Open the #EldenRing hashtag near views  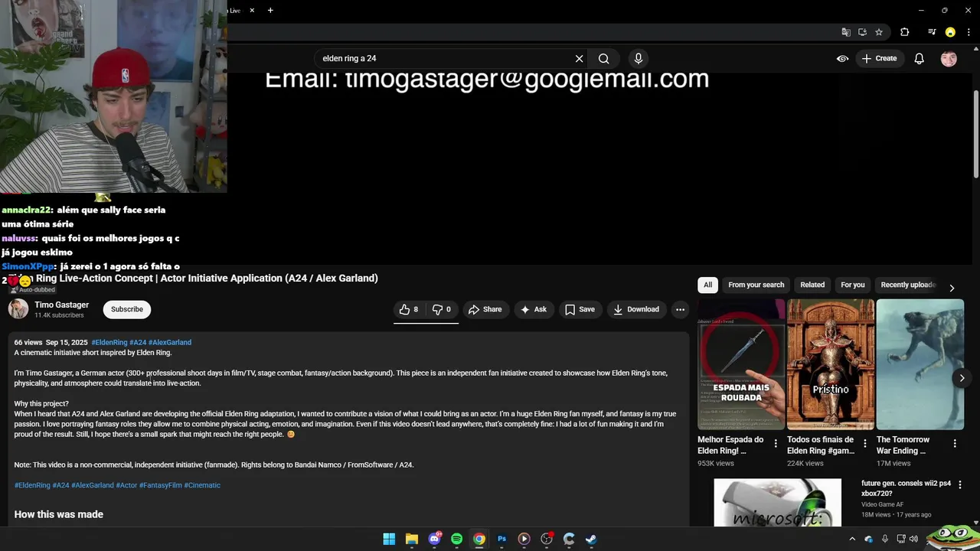[109, 342]
